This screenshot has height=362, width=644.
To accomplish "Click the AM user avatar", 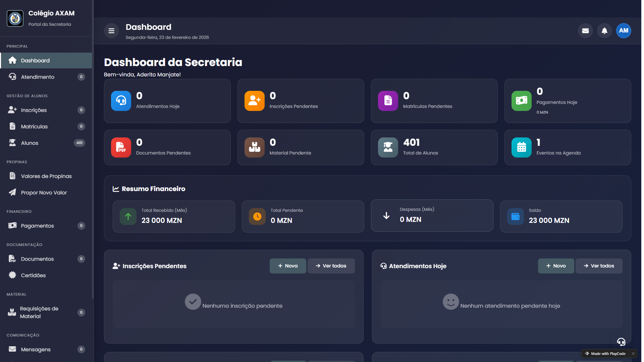I will pyautogui.click(x=624, y=31).
